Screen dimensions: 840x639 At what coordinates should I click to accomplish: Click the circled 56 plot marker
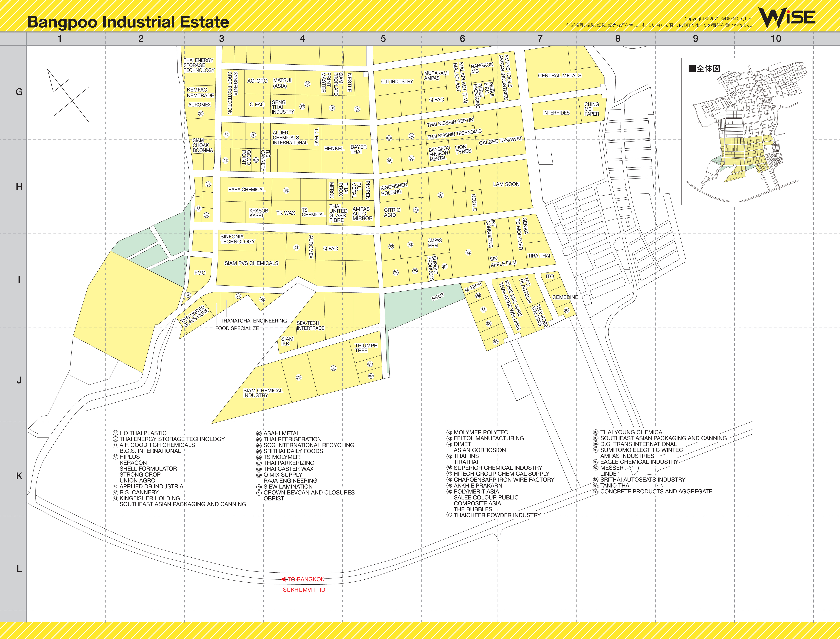pos(307,84)
